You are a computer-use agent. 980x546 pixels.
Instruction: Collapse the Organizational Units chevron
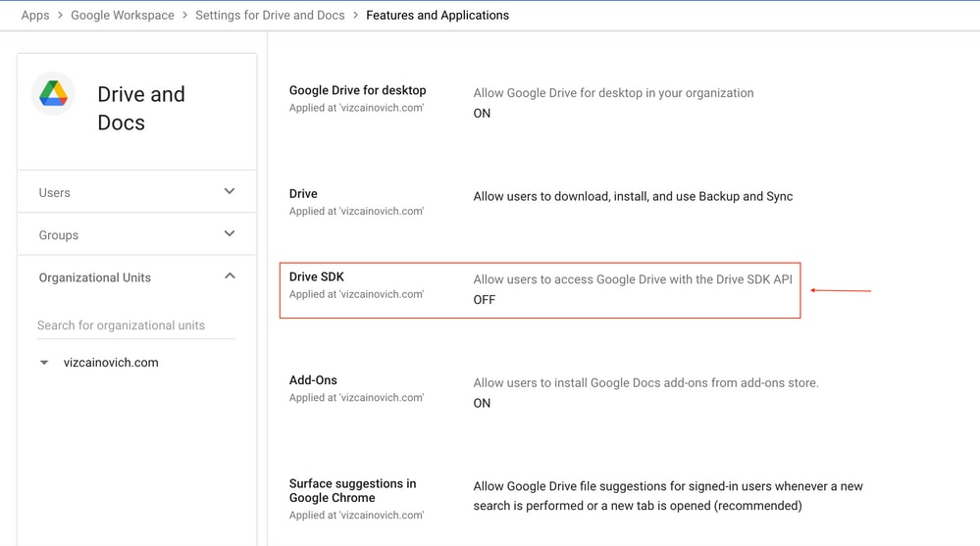coord(230,276)
